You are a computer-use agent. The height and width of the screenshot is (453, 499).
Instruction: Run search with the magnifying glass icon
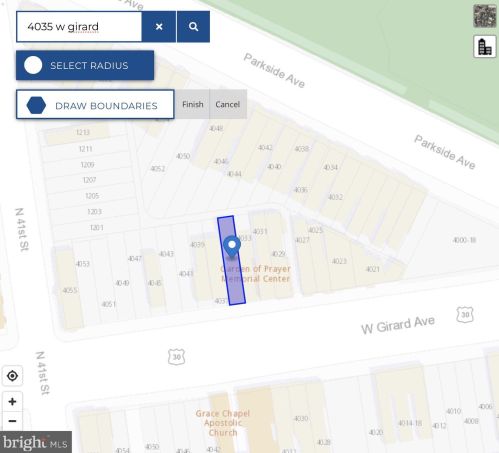pyautogui.click(x=193, y=27)
